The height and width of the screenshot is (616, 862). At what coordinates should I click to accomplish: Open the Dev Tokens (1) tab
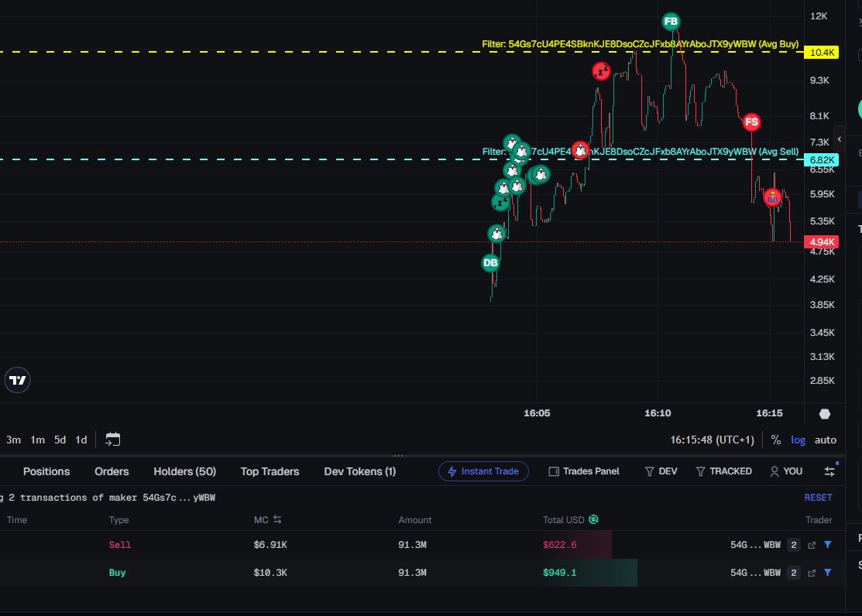pyautogui.click(x=360, y=471)
